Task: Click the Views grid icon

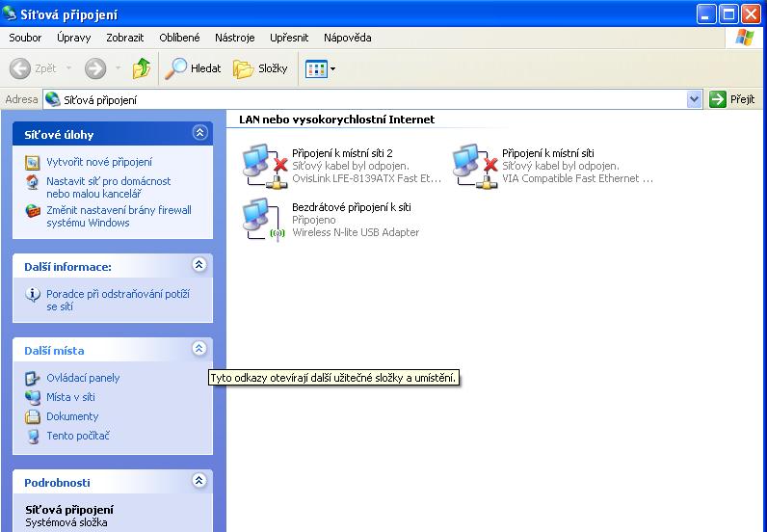Action: 316,69
